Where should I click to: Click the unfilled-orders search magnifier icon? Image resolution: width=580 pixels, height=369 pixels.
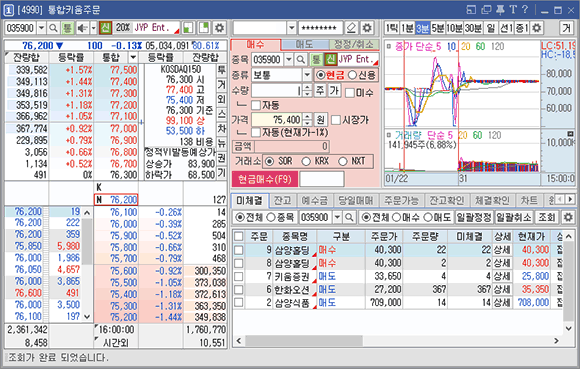pyautogui.click(x=349, y=217)
